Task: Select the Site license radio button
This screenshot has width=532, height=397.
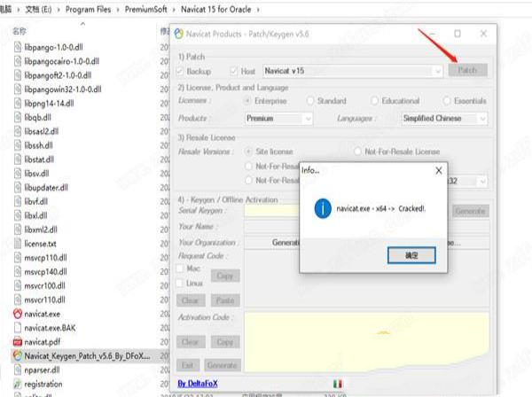Action: (248, 152)
